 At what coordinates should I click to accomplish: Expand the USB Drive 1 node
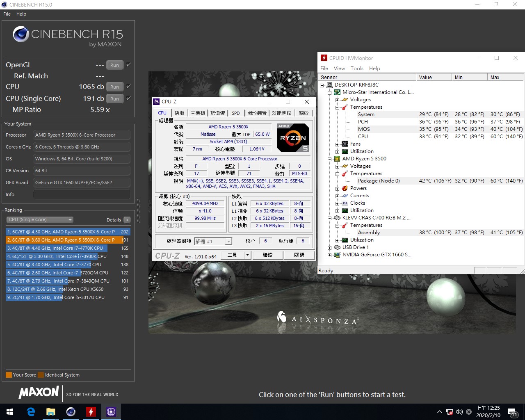pyautogui.click(x=329, y=247)
